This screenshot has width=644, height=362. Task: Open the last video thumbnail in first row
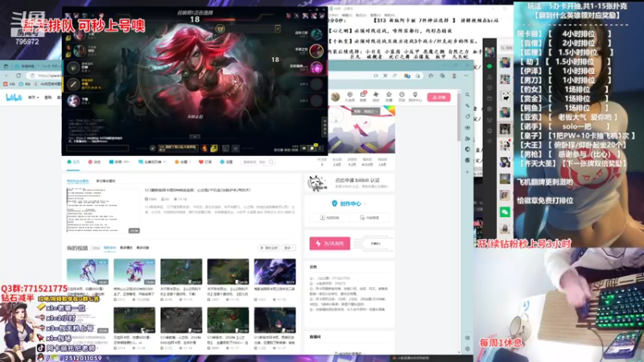click(275, 272)
